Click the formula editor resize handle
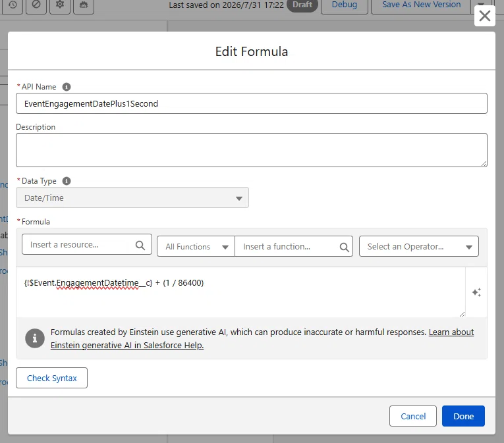Image resolution: width=504 pixels, height=443 pixels. (x=462, y=314)
